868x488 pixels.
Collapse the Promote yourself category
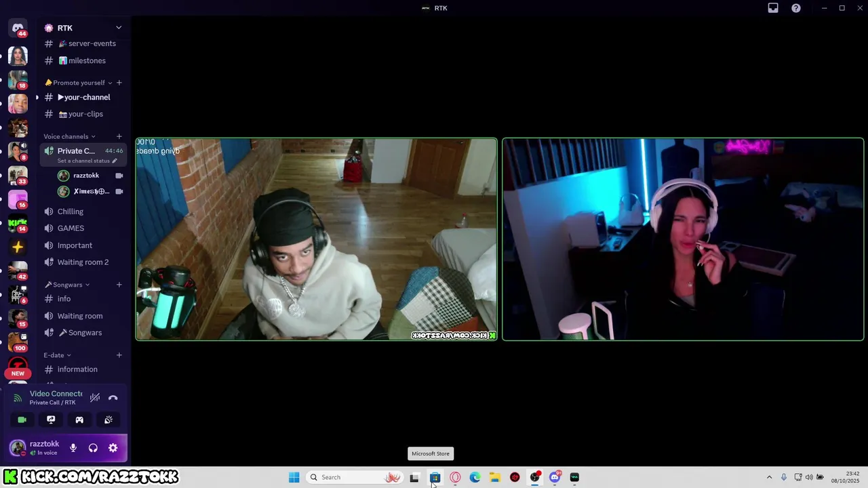pos(78,83)
